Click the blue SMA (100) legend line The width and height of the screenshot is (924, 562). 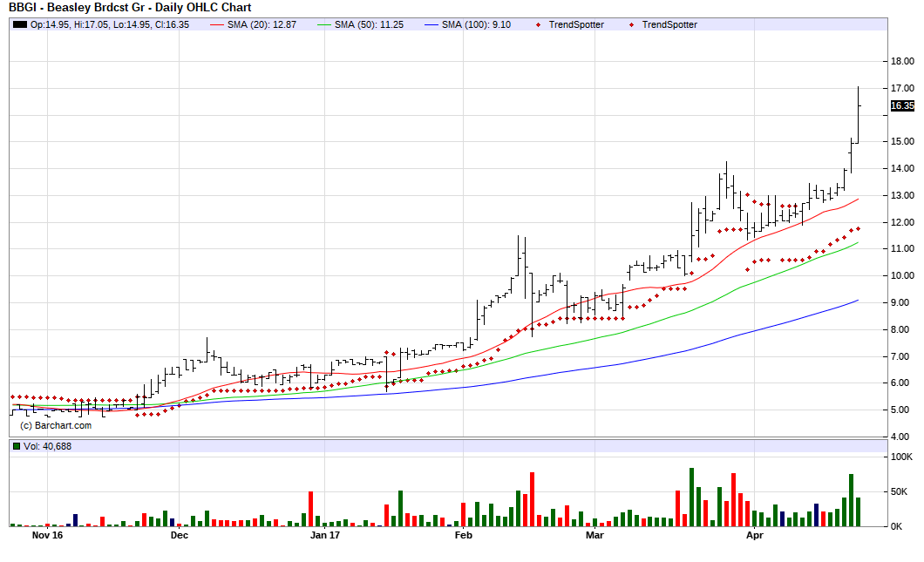point(431,24)
